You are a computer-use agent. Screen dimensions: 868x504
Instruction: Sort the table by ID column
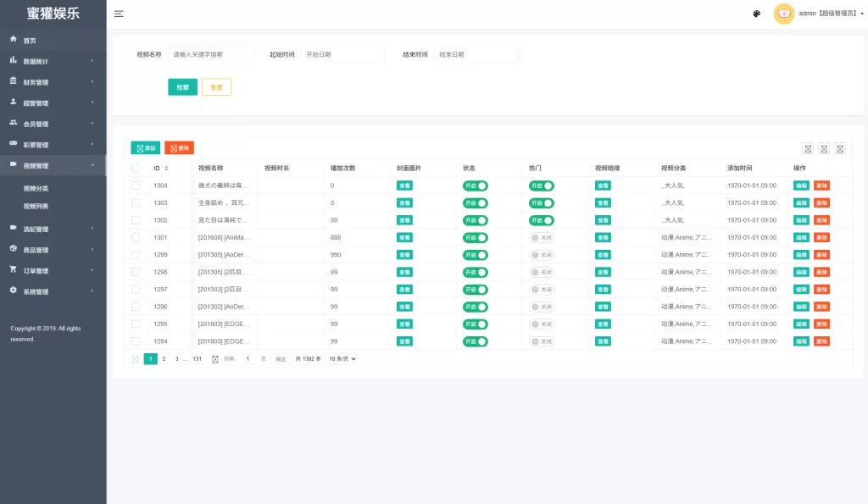[166, 169]
